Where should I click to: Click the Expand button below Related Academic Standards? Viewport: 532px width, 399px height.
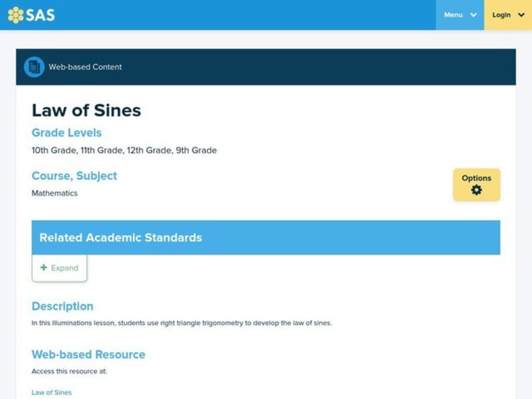[59, 267]
